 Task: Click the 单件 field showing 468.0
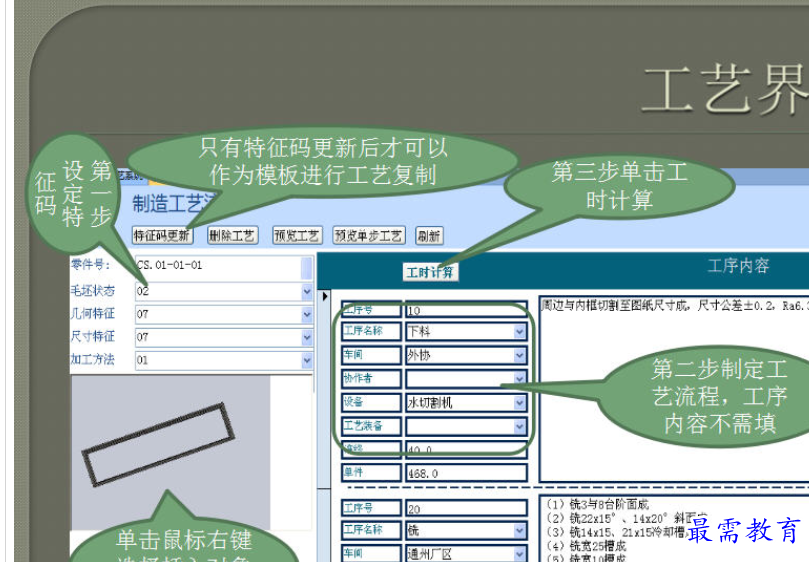pos(466,473)
